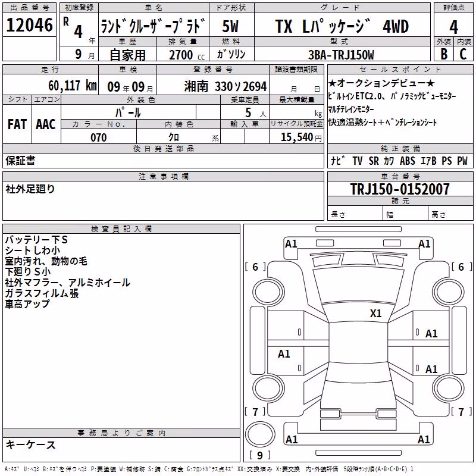
Task: Click the ★オークションデビュー★ sales point
Action: click(381, 83)
